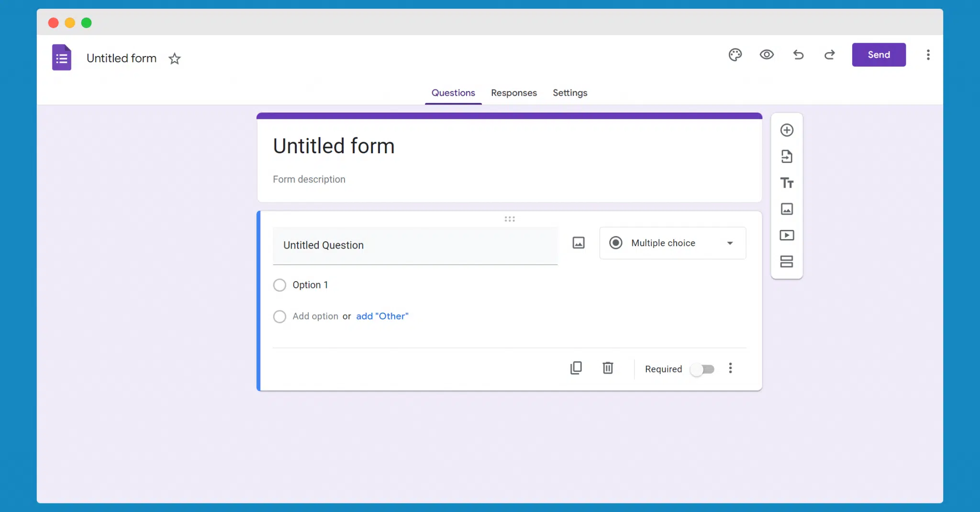Click the duplicate question icon
The image size is (980, 512).
click(576, 368)
